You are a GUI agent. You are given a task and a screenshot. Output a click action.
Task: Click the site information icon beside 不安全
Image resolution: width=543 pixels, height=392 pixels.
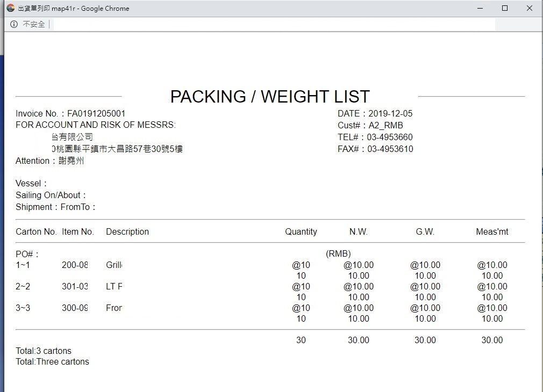click(x=14, y=24)
